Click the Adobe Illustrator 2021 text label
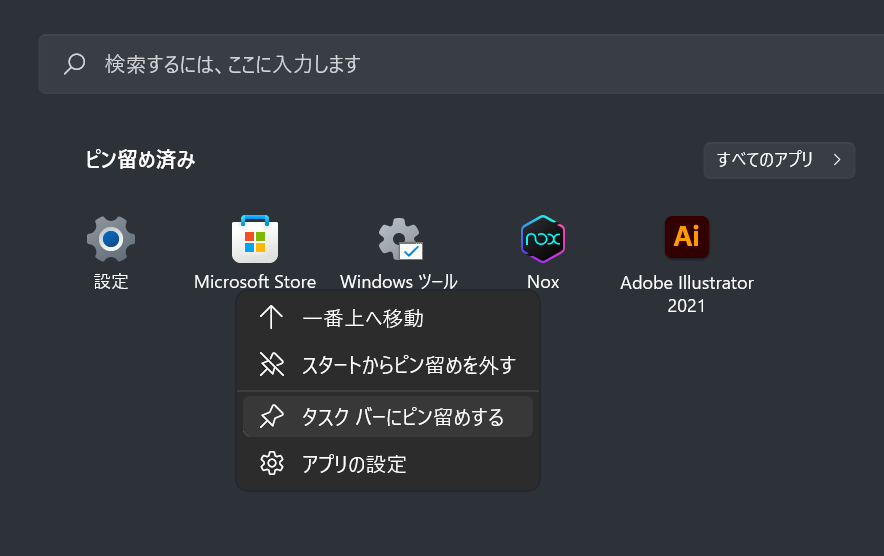Viewport: 884px width, 556px height. click(x=687, y=294)
